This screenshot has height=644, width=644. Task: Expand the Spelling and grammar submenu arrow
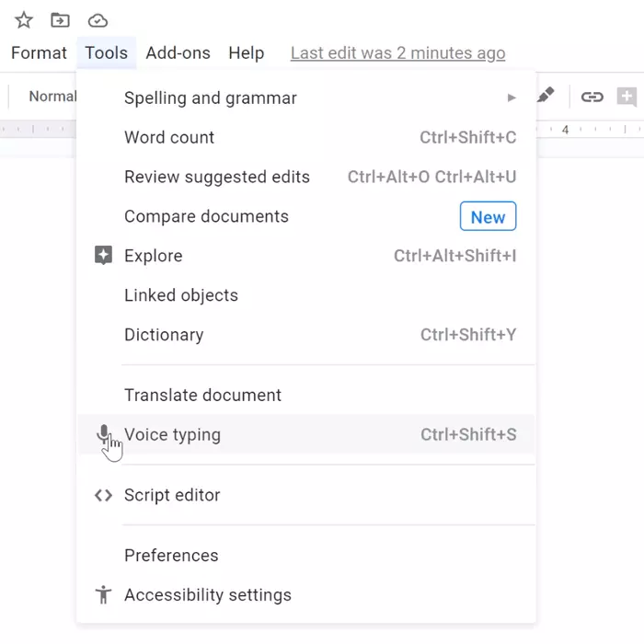[x=512, y=98]
